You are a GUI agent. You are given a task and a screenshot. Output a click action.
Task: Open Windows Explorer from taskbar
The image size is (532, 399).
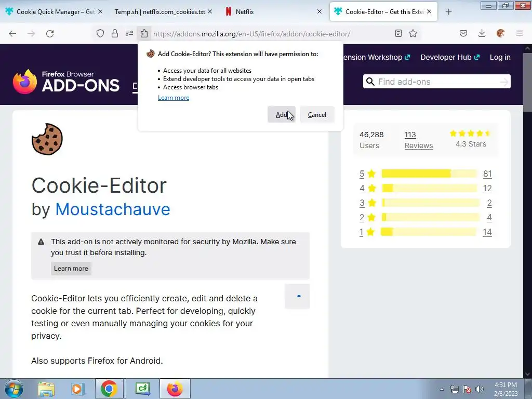46,389
